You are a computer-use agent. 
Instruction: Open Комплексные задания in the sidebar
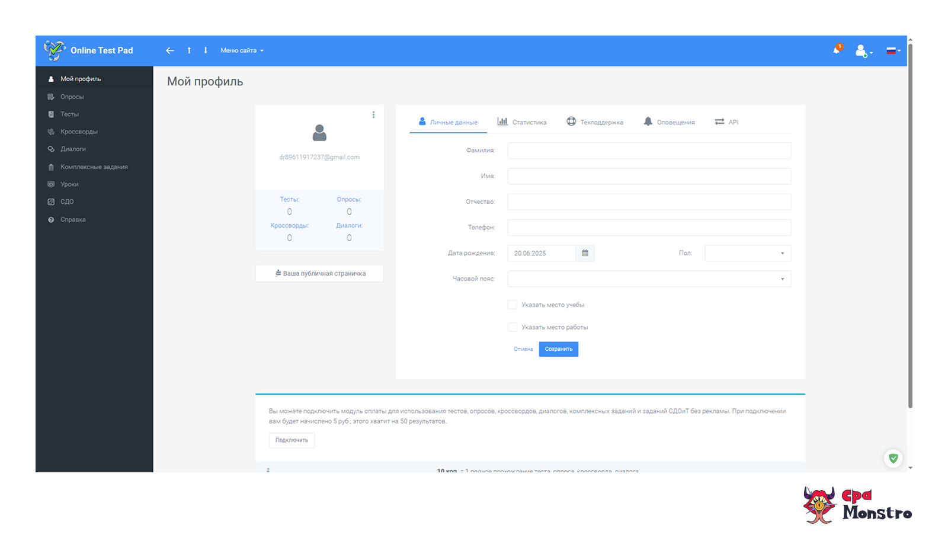click(x=94, y=167)
